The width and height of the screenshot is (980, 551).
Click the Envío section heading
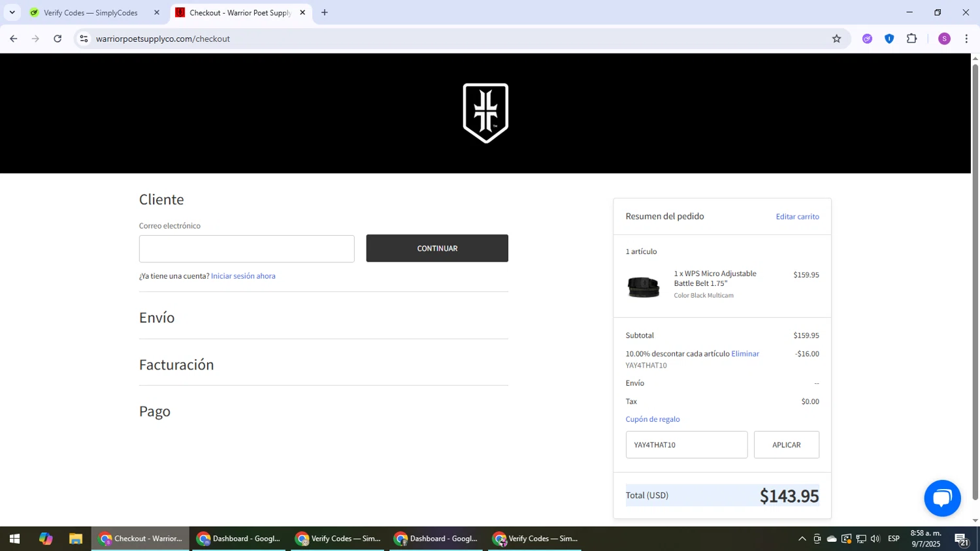tap(157, 317)
